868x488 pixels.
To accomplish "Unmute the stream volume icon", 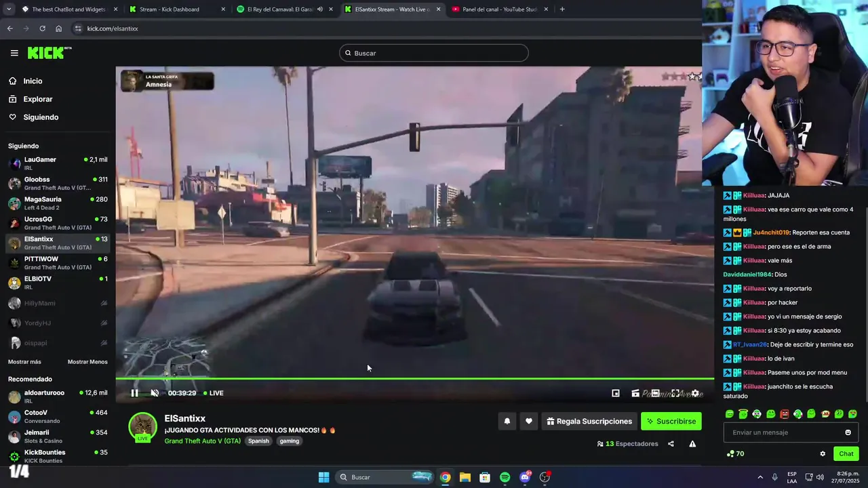I will [155, 393].
